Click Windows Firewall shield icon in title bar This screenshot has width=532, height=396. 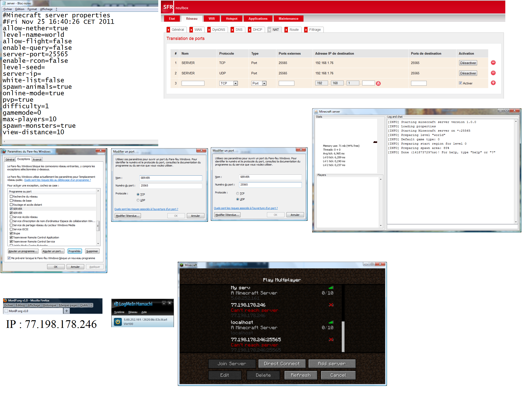[4, 152]
